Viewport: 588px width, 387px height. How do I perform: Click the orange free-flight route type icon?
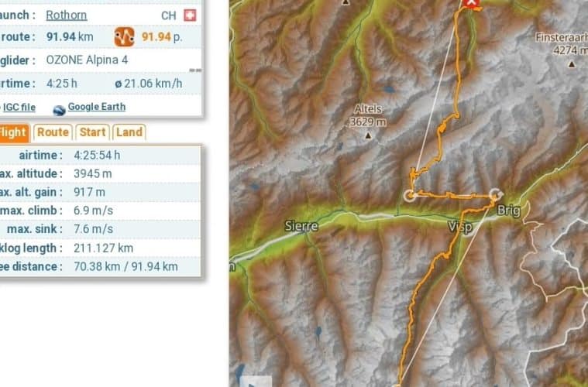[124, 36]
